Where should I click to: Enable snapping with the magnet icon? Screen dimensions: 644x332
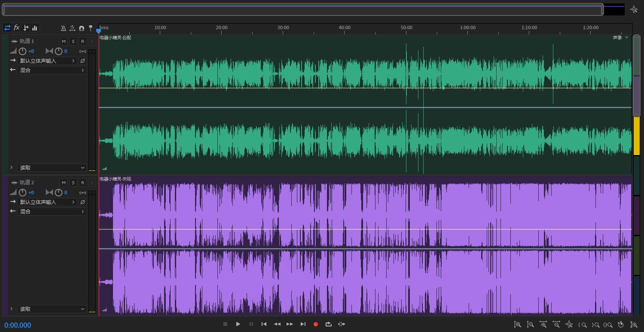point(81,28)
